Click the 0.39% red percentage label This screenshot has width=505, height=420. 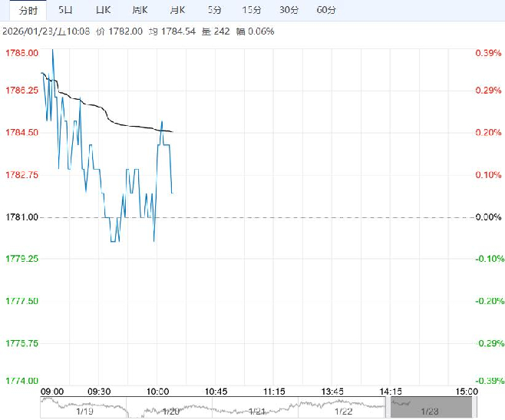pyautogui.click(x=488, y=53)
